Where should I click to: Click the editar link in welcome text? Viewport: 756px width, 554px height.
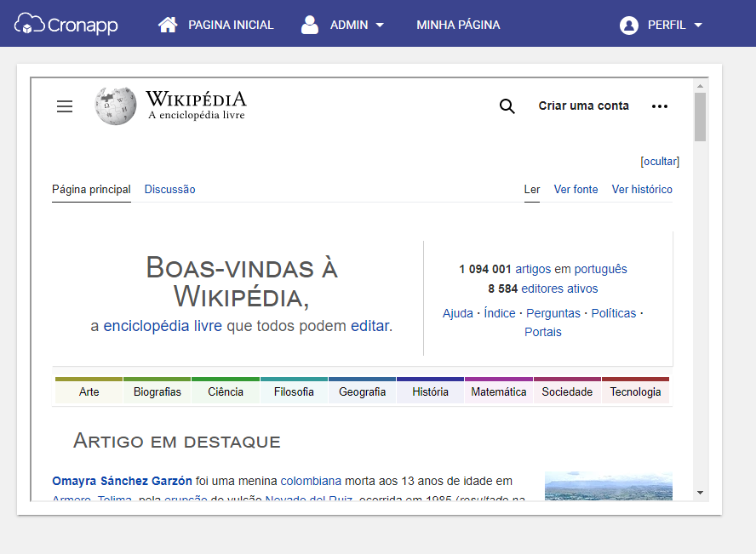(369, 326)
